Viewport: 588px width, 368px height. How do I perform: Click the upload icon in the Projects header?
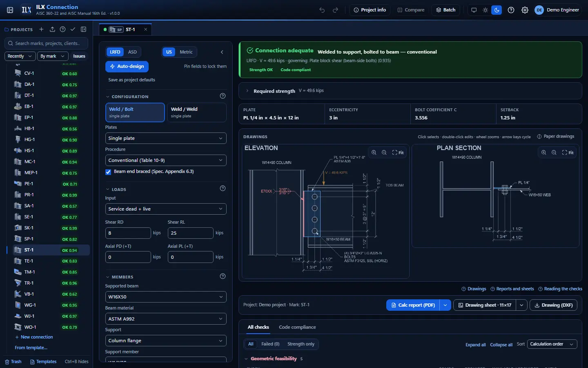click(52, 29)
